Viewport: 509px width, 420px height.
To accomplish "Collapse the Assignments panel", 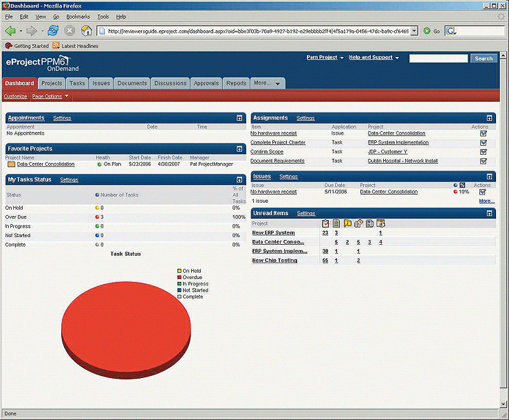I will coord(490,118).
